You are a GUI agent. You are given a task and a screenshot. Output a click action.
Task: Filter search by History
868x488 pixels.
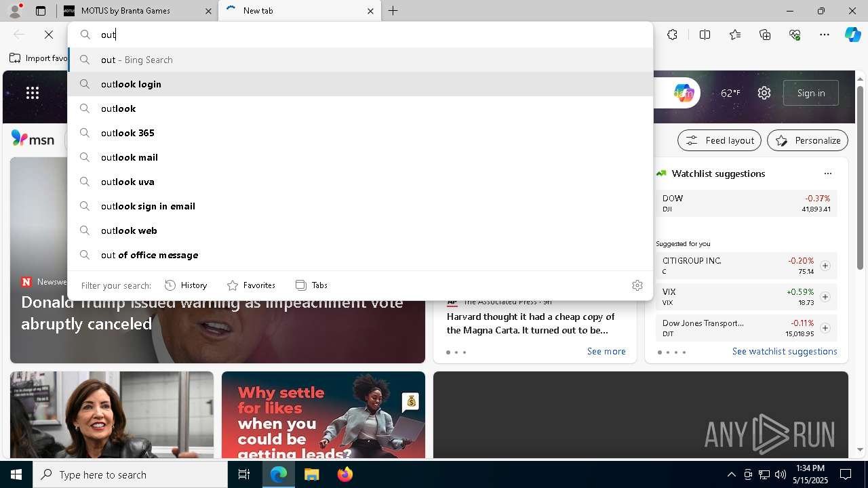coord(186,285)
